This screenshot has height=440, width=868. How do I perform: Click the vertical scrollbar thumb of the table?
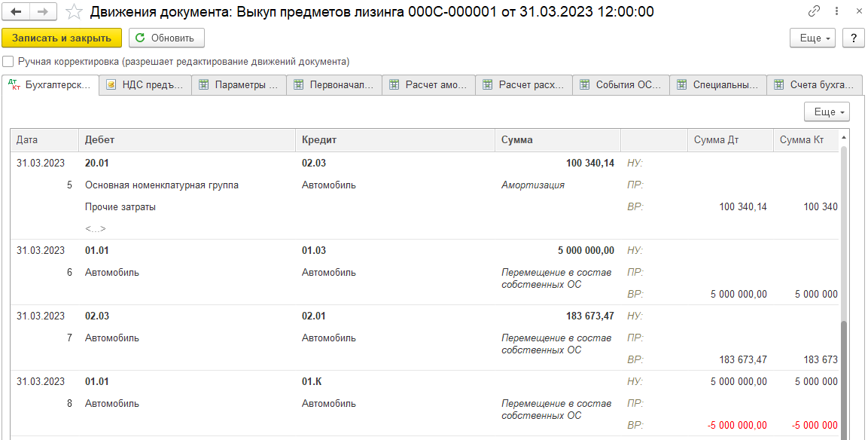click(x=844, y=380)
